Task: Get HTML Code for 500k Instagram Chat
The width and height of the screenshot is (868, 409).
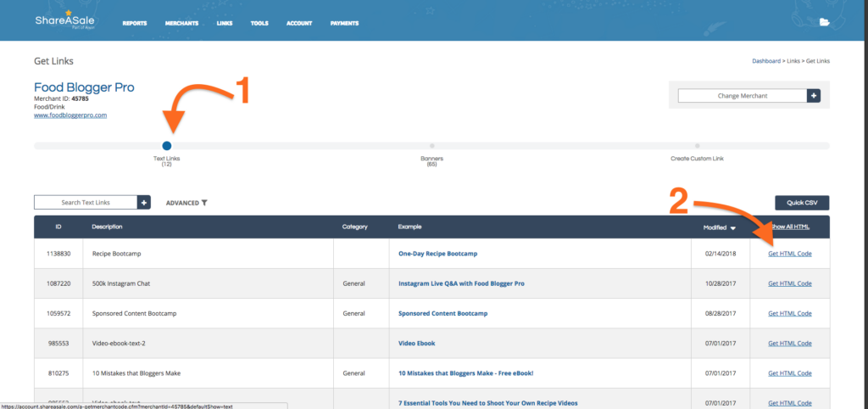Action: pyautogui.click(x=790, y=283)
